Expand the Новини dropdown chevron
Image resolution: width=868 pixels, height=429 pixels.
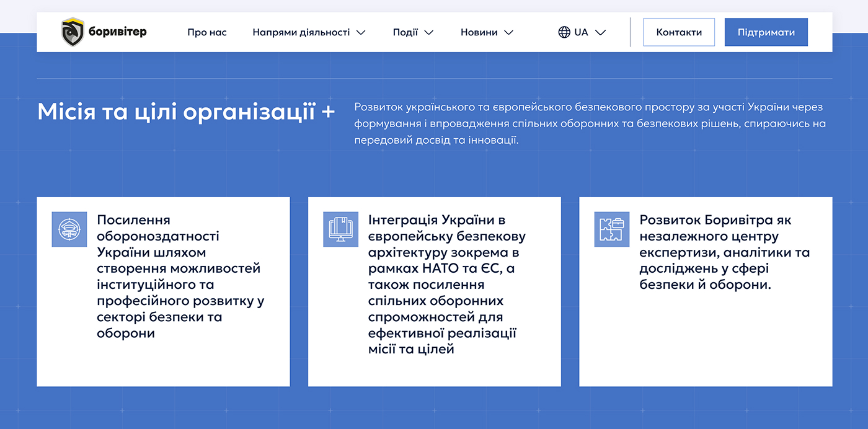(x=508, y=32)
